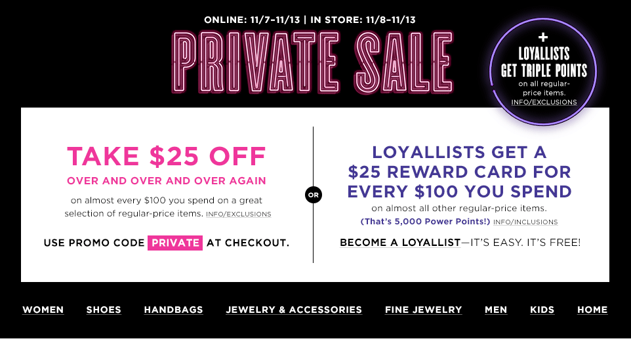Select the Take $25 Off headline
The width and height of the screenshot is (631, 364).
(167, 156)
